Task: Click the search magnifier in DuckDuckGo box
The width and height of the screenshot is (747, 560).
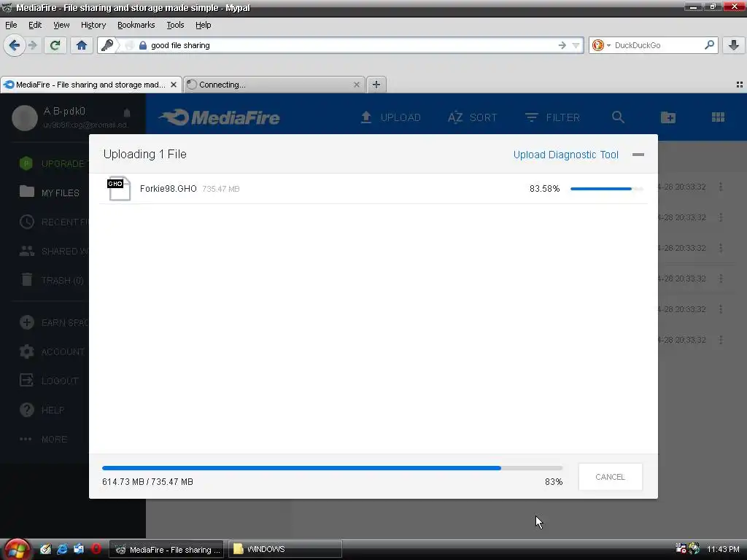Action: click(709, 44)
